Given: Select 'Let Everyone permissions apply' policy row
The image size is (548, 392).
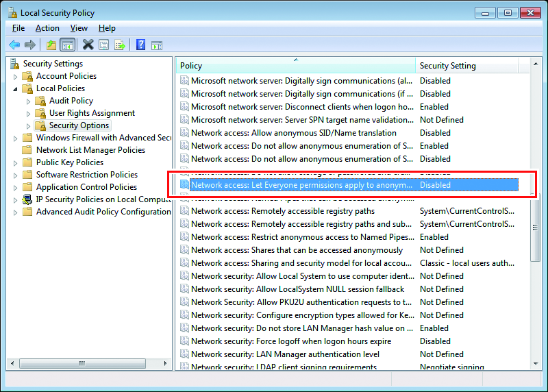Looking at the screenshot, I should click(x=301, y=185).
